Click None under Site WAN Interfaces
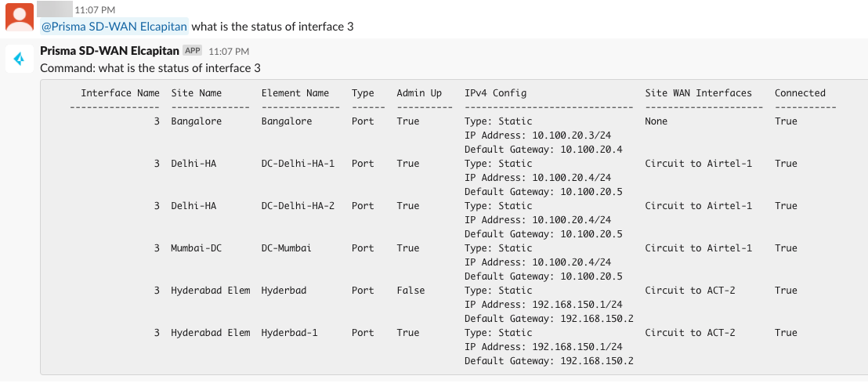The width and height of the screenshot is (868, 383). 656,121
